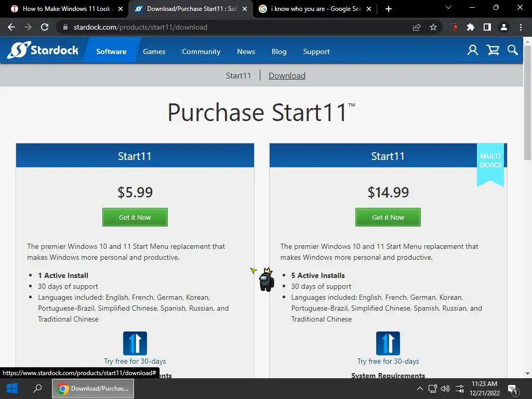
Task: Open the tab search chevron
Action: pos(448,7)
